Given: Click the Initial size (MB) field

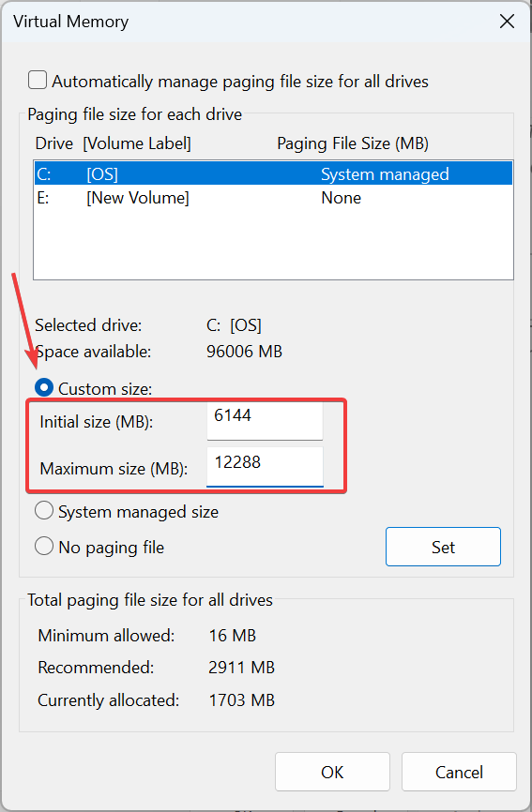Looking at the screenshot, I should [x=265, y=420].
